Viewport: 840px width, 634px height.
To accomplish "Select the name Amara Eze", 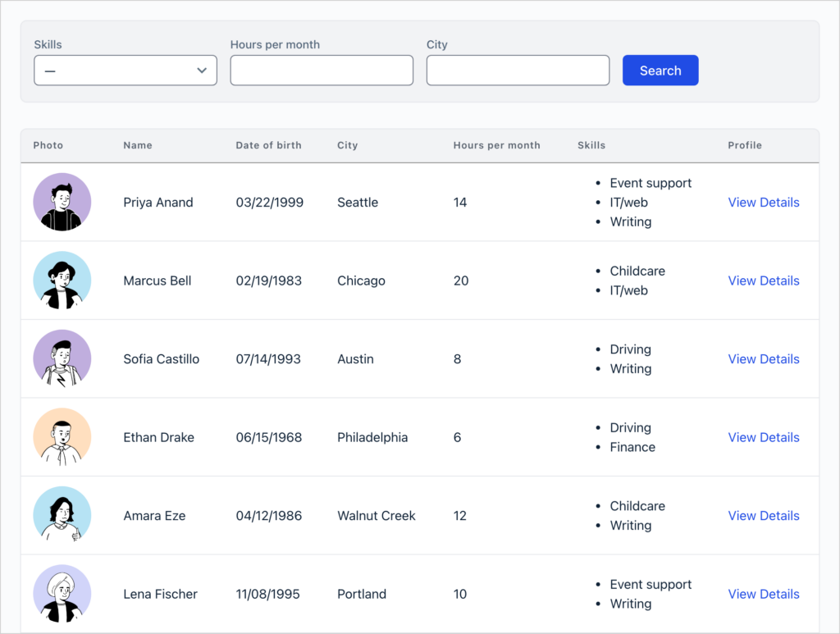I will click(x=154, y=516).
